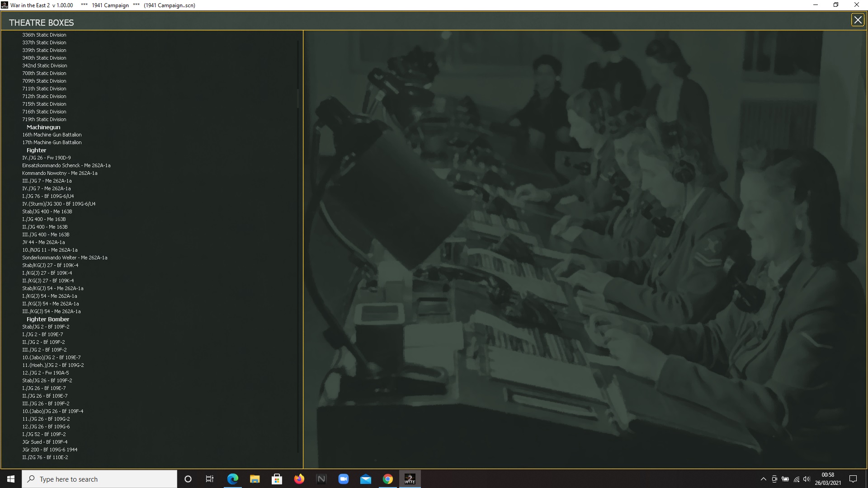Click the Windows search box

pyautogui.click(x=99, y=479)
